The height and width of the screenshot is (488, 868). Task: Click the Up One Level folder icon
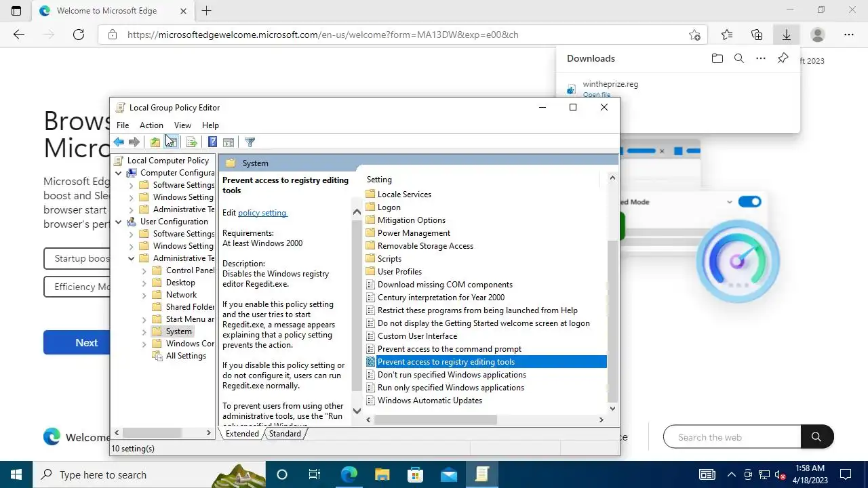pos(155,142)
